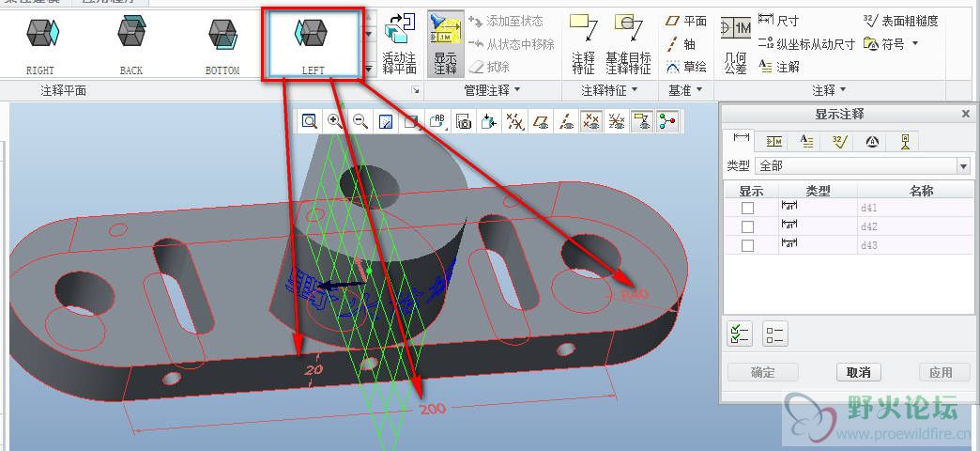Click the 名称 column header
Image resolution: width=980 pixels, height=451 pixels.
(x=921, y=191)
